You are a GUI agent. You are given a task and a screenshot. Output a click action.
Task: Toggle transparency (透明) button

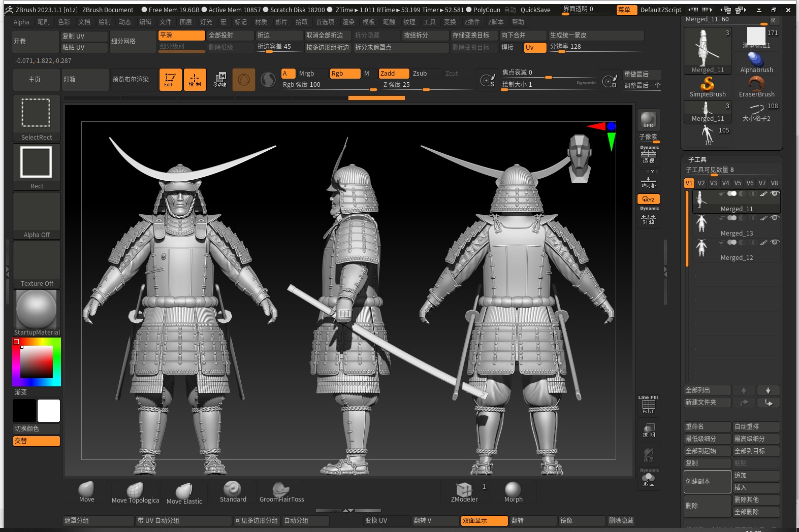coord(649,430)
